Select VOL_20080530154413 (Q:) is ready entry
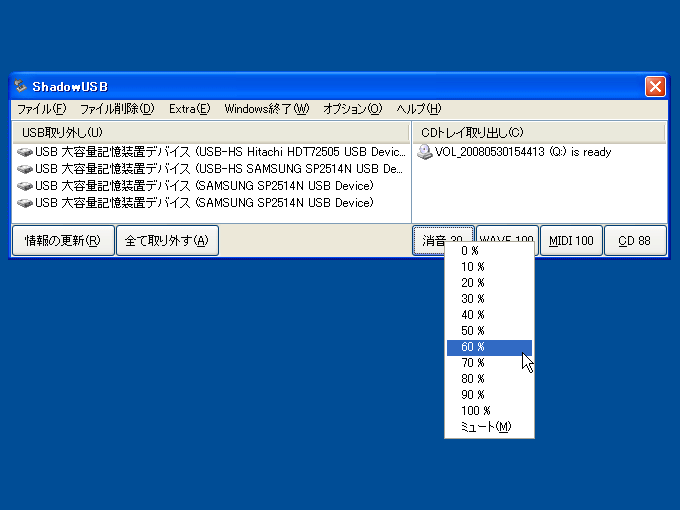 (514, 152)
